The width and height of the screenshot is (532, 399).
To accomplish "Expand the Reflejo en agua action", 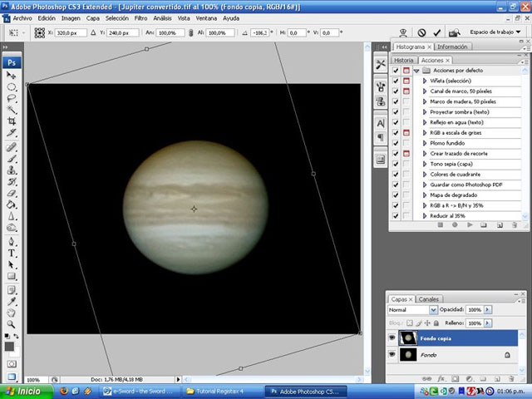I will (425, 122).
